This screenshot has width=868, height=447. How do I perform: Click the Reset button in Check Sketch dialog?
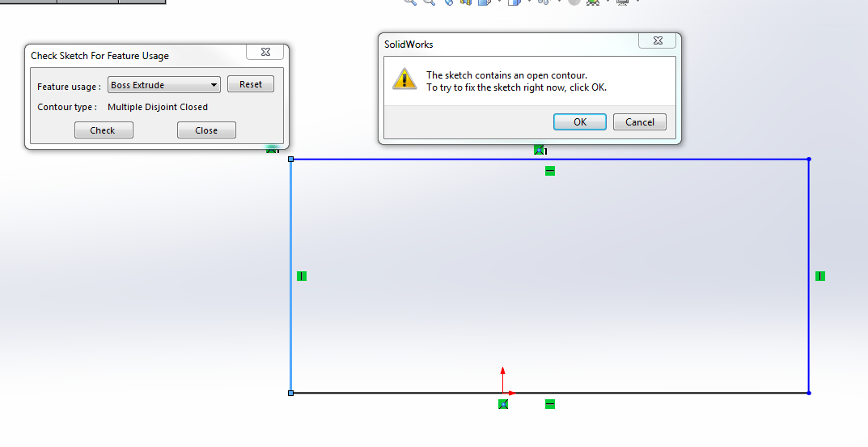pyautogui.click(x=251, y=84)
